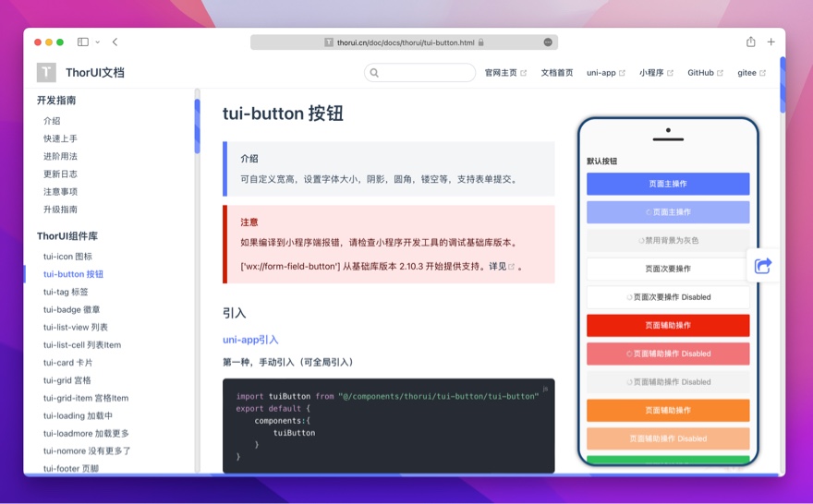Viewport: 813px width, 504px height.
Task: Click the light orange 页面辅助操作 Disabled button
Action: pyautogui.click(x=668, y=438)
